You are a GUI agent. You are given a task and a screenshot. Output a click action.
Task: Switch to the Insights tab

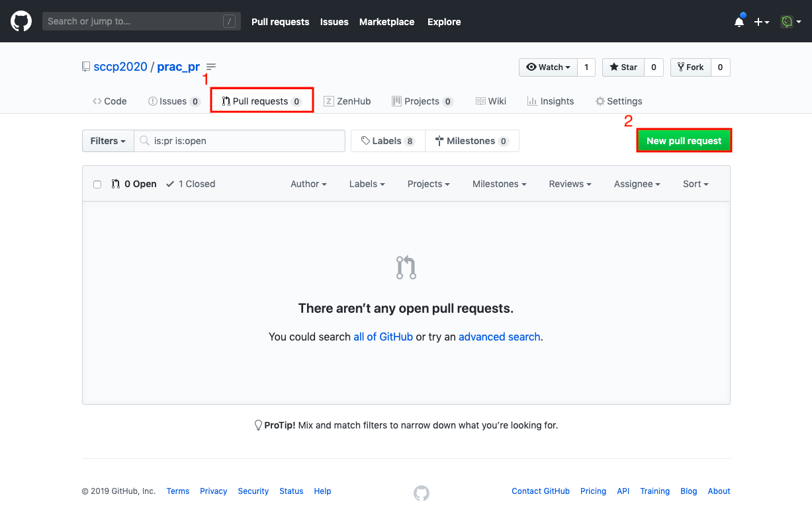551,101
